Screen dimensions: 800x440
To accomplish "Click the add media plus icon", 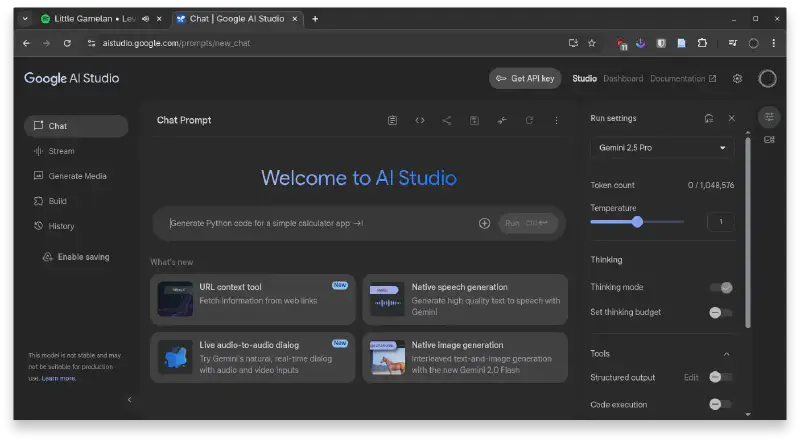I will [x=484, y=223].
